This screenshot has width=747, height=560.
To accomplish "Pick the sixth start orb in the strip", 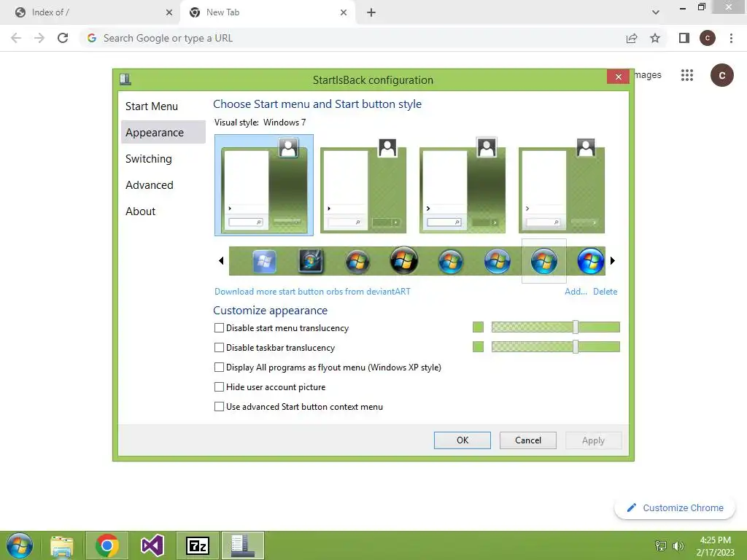I will pos(497,262).
